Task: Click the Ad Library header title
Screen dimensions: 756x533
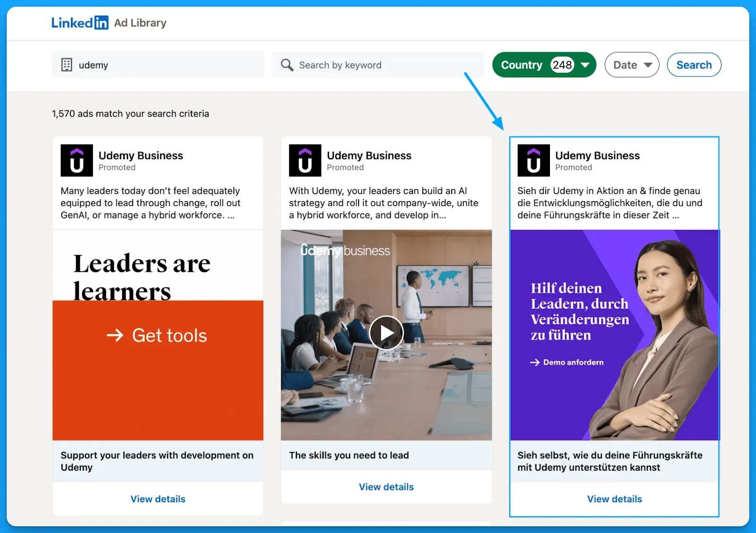Action: tap(140, 23)
